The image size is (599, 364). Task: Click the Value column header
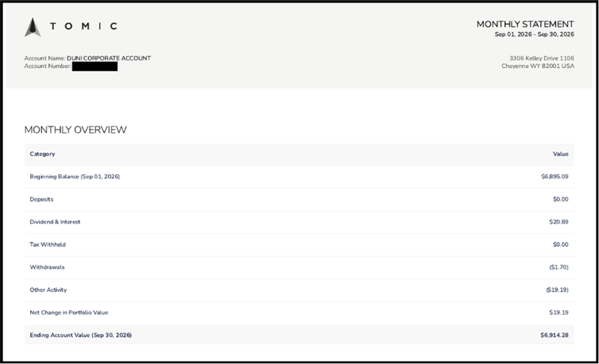pos(560,154)
